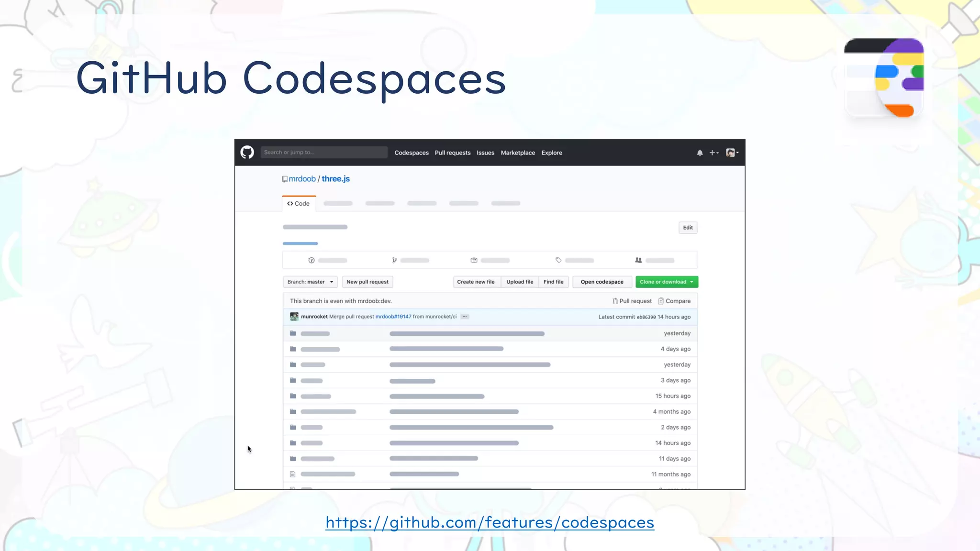This screenshot has width=980, height=551.
Task: Click the Create new file button
Action: (476, 282)
